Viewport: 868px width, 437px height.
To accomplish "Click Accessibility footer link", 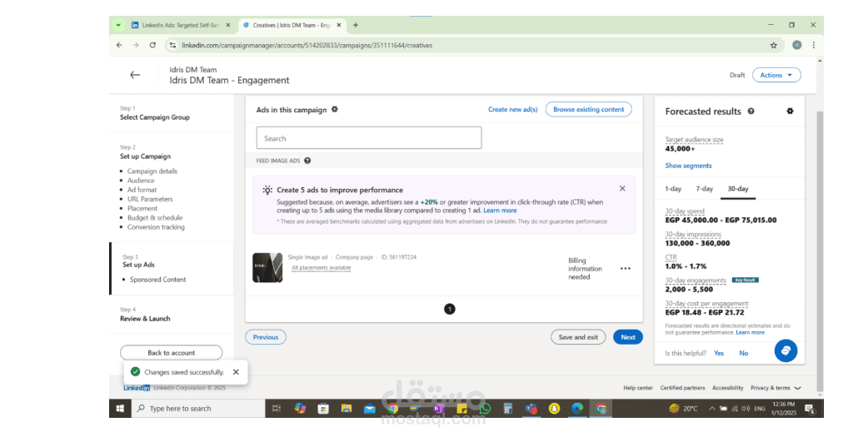I will pyautogui.click(x=727, y=388).
